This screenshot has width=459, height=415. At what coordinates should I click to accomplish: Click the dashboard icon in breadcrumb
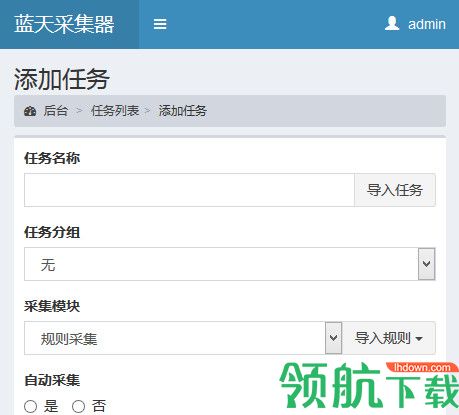pos(30,111)
